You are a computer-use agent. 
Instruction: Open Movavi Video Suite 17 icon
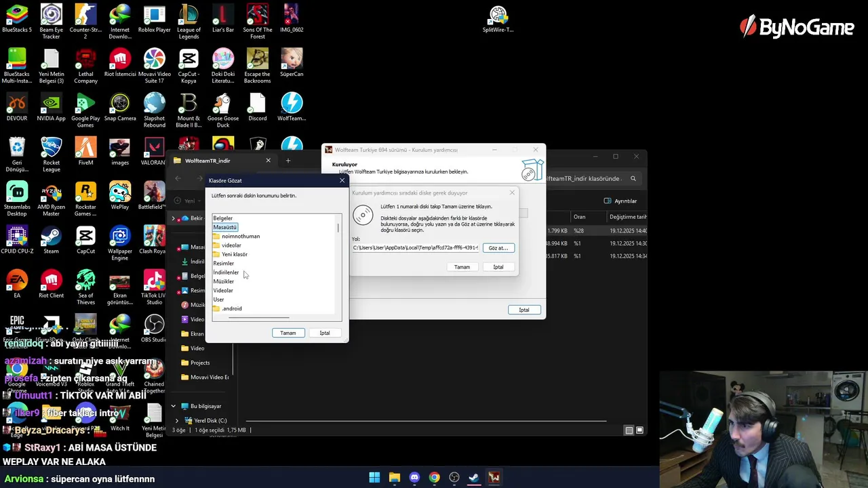pyautogui.click(x=154, y=65)
